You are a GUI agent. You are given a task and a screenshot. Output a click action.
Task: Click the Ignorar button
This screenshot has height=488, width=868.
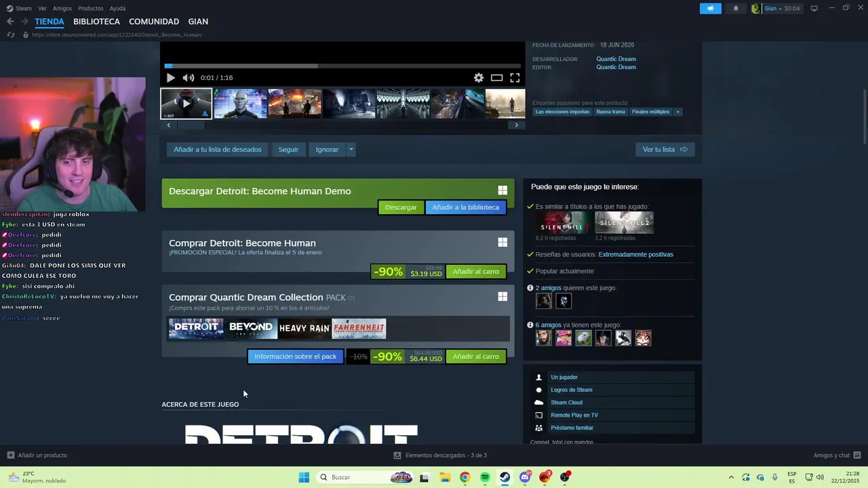point(327,149)
